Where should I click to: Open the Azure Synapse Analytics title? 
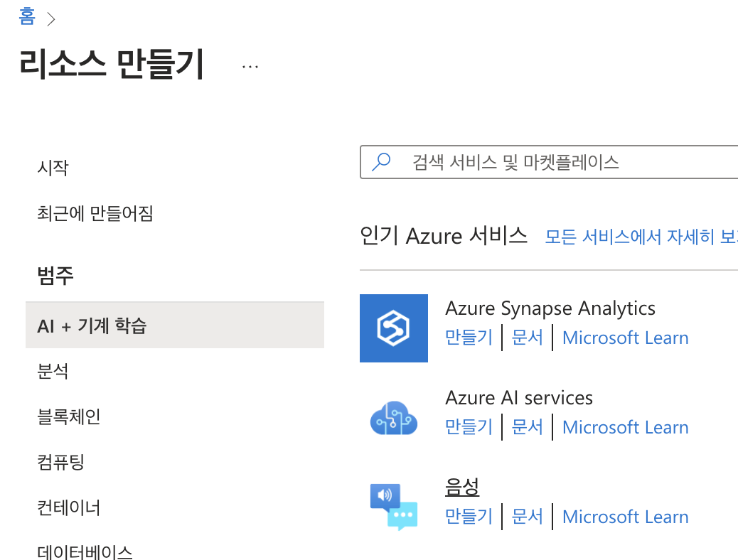(x=550, y=308)
